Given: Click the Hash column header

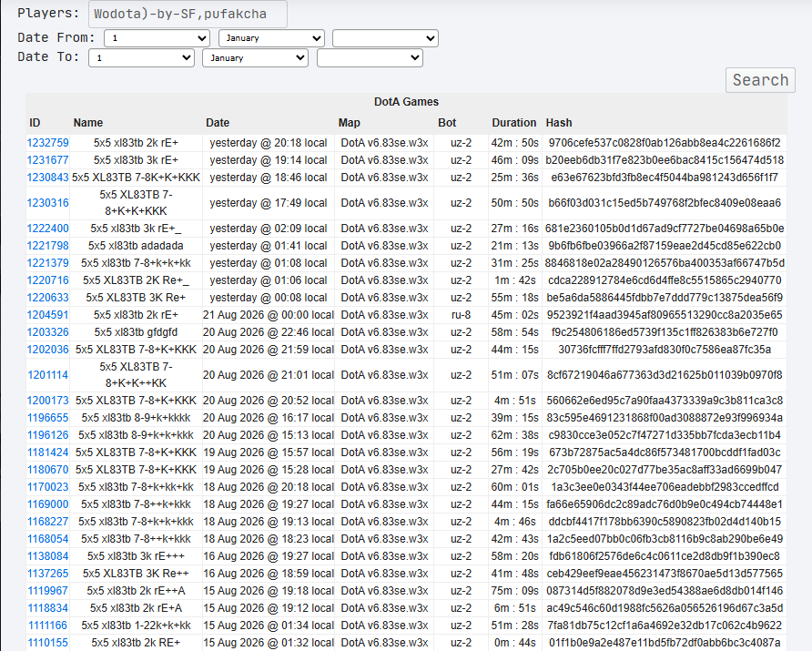Looking at the screenshot, I should click(559, 123).
